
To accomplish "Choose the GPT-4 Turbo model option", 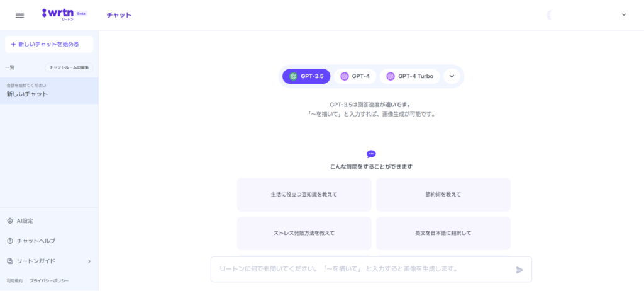I will tap(409, 76).
